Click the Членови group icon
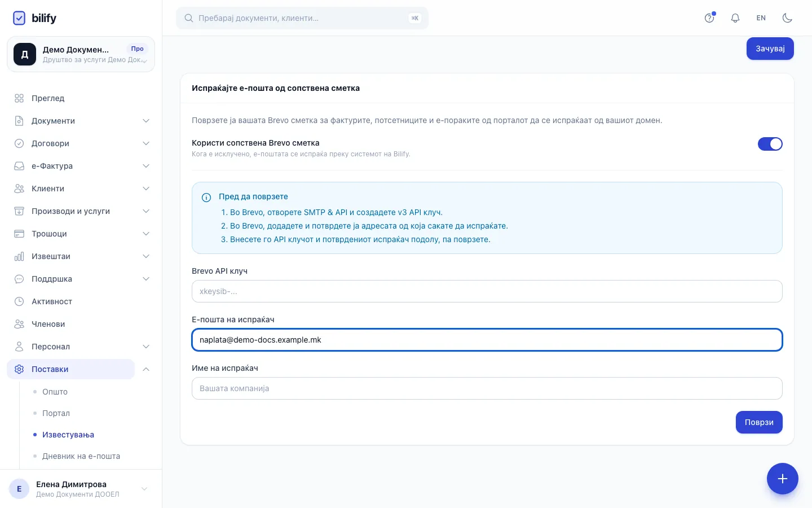The height and width of the screenshot is (508, 812). (19, 324)
